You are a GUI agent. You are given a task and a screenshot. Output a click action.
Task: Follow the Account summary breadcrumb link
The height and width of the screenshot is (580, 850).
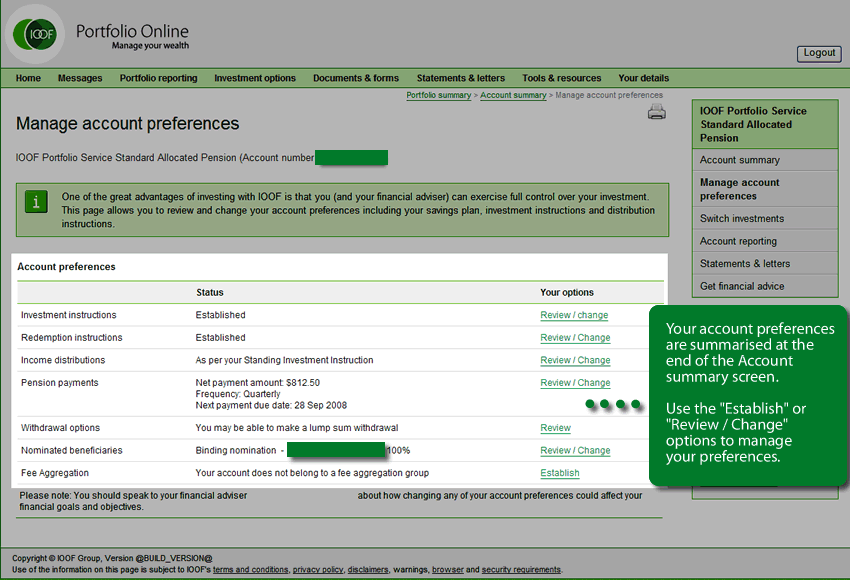(513, 95)
